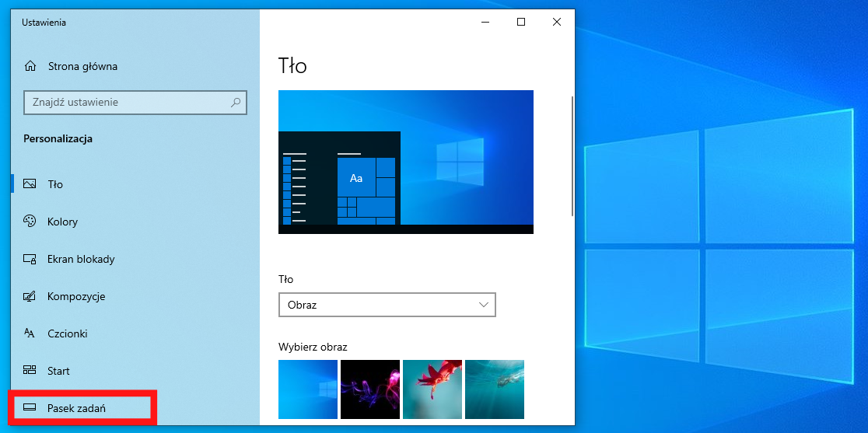
Task: Open the Czcionki section
Action: [x=135, y=333]
